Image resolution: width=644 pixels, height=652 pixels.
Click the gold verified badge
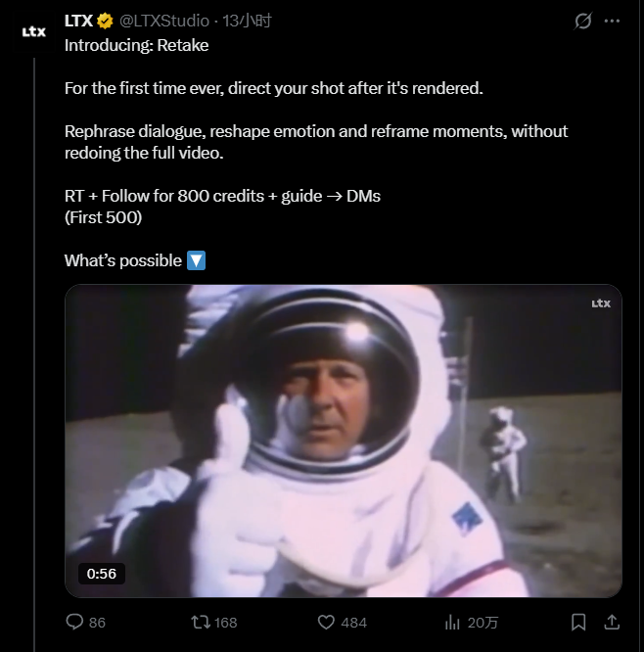(x=106, y=21)
